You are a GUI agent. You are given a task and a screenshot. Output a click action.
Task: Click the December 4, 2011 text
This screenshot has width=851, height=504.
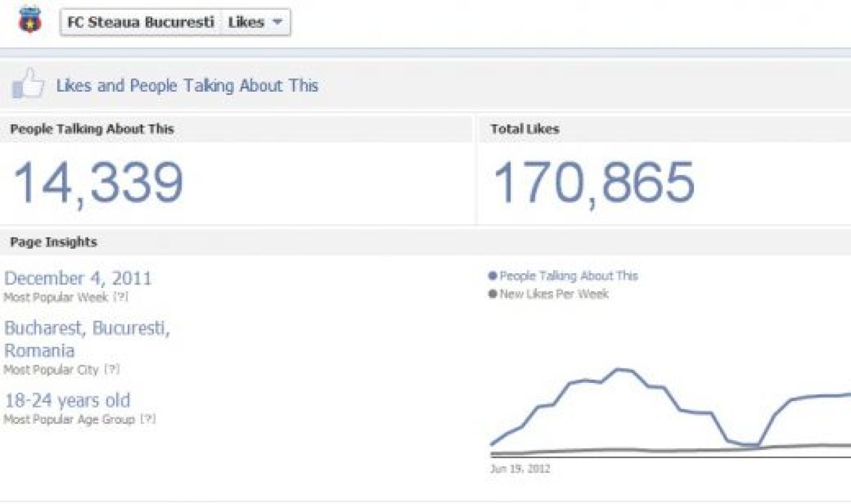click(78, 278)
